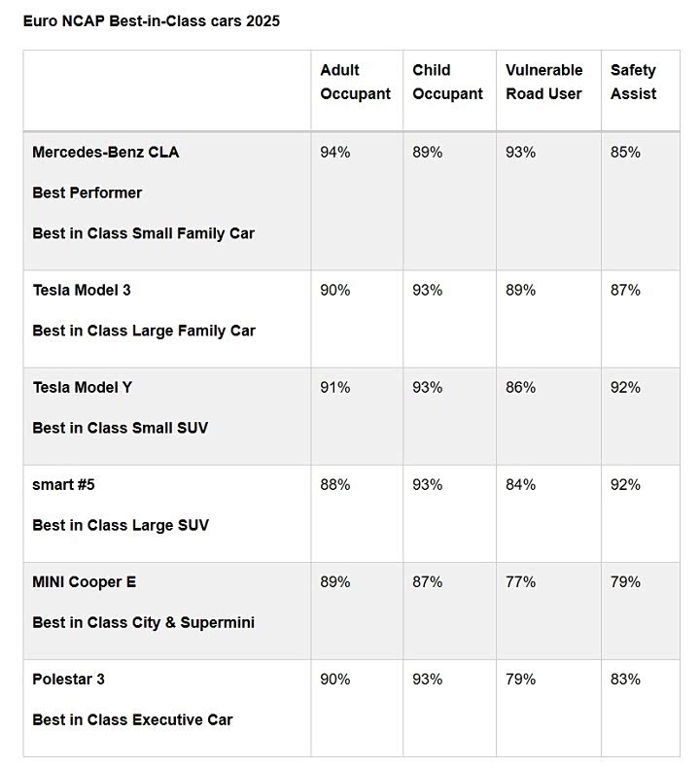The image size is (700, 769).
Task: Click Best in Class Large Family Car text
Action: point(144,331)
